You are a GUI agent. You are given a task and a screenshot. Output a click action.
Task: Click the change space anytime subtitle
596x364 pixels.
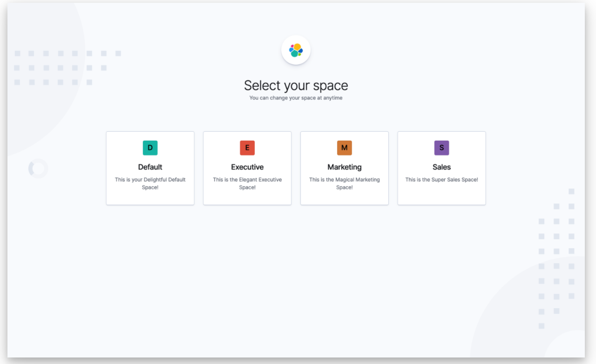(296, 98)
